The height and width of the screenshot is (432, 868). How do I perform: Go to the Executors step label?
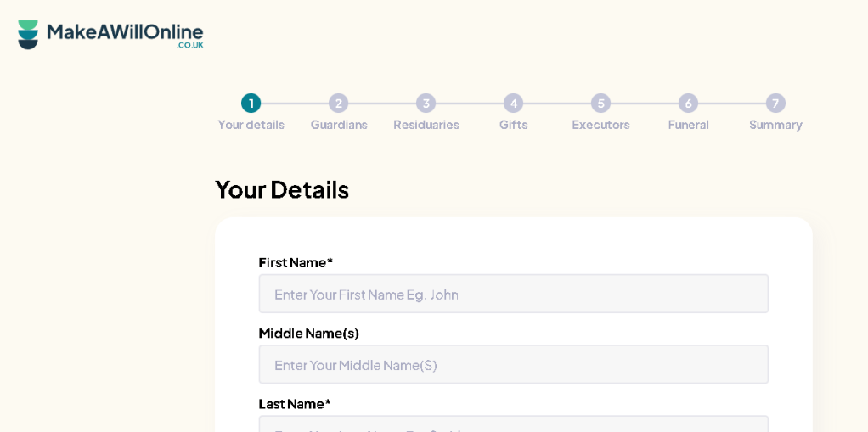[x=600, y=125]
